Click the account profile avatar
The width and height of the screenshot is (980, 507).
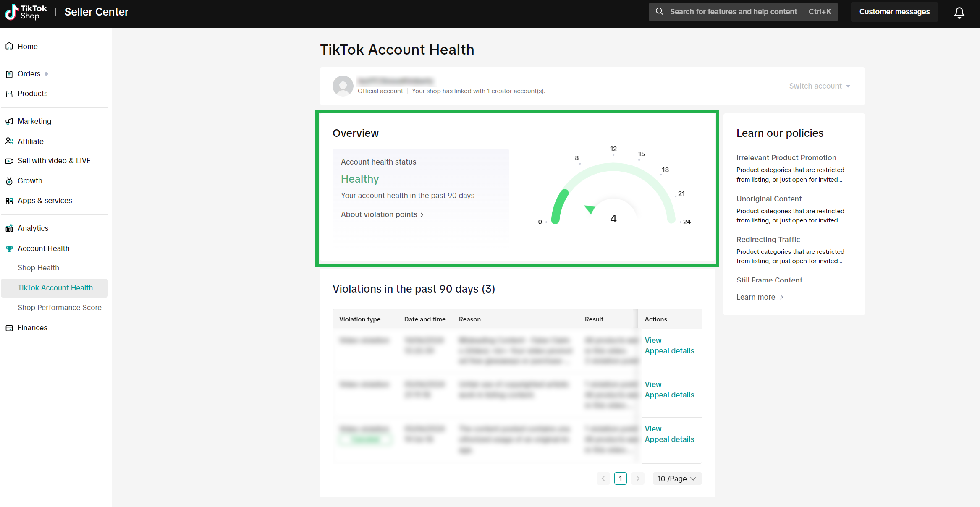343,86
